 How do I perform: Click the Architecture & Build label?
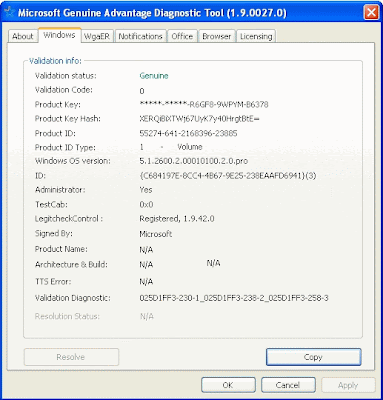[x=71, y=265]
